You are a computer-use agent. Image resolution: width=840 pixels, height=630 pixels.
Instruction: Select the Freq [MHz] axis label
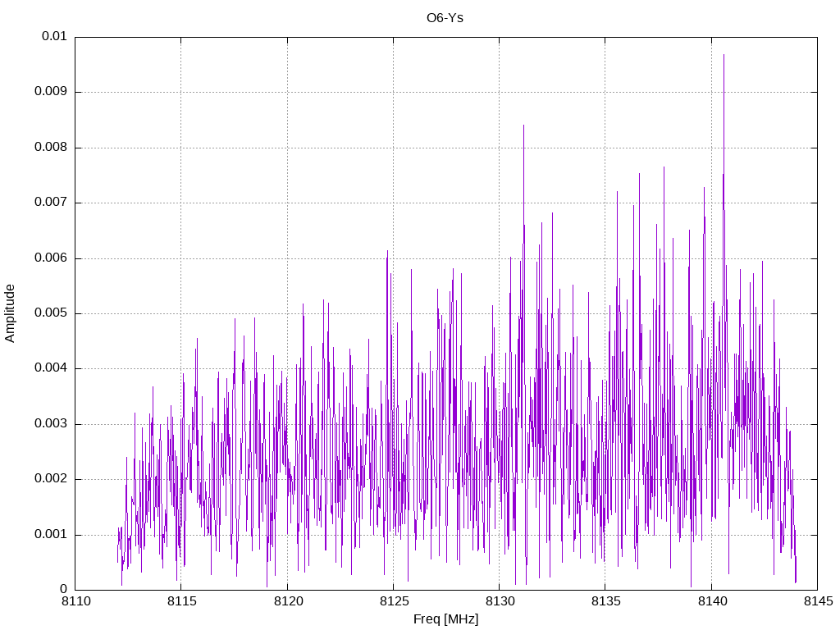[445, 619]
